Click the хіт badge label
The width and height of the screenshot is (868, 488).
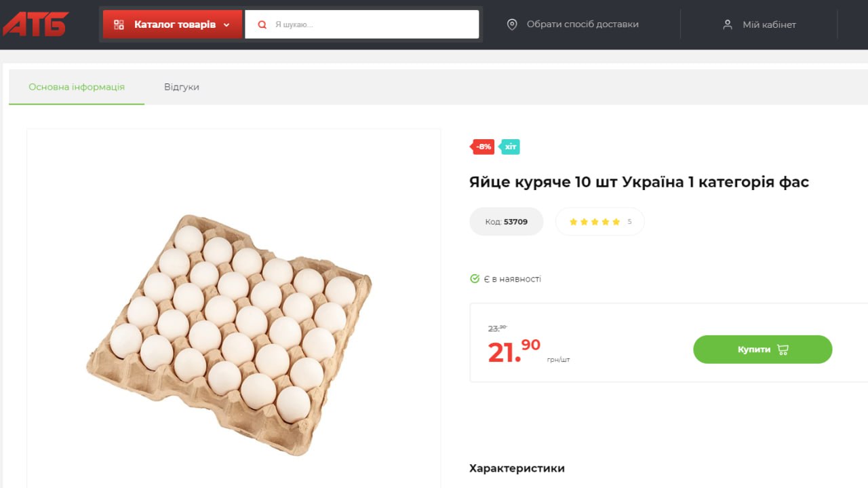pos(510,147)
